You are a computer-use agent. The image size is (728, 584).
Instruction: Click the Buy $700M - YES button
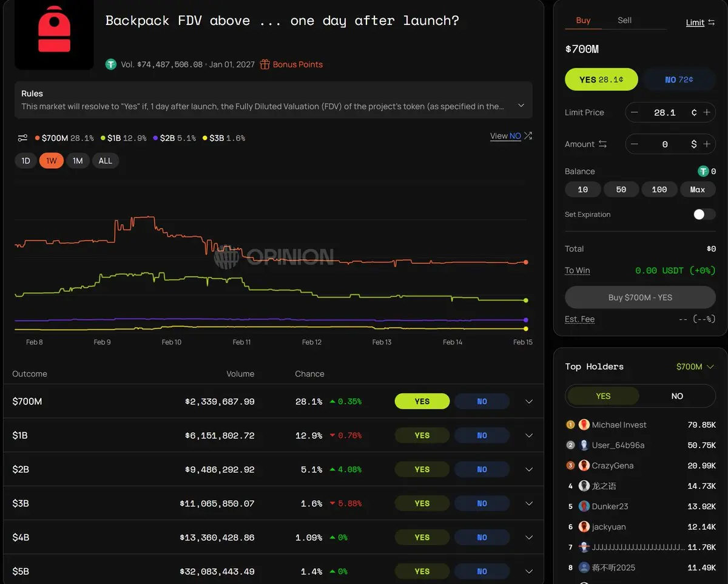(x=640, y=297)
